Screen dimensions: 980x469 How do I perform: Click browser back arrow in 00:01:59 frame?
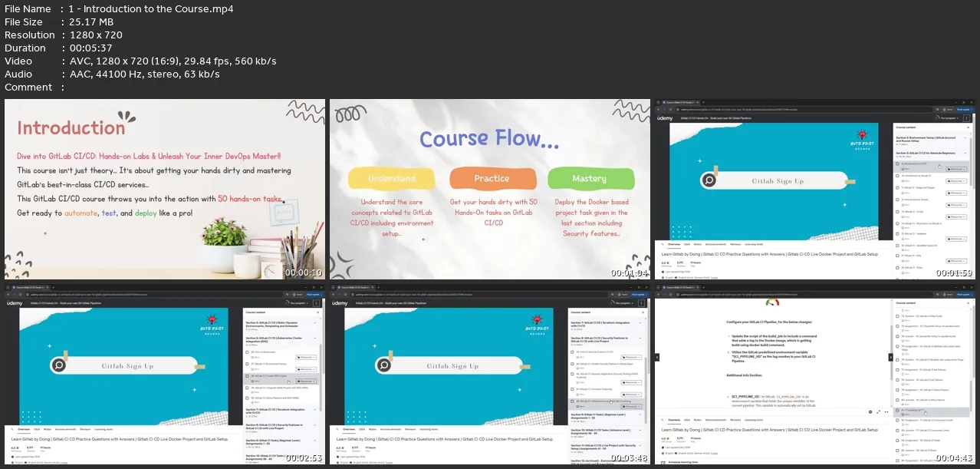click(x=658, y=109)
